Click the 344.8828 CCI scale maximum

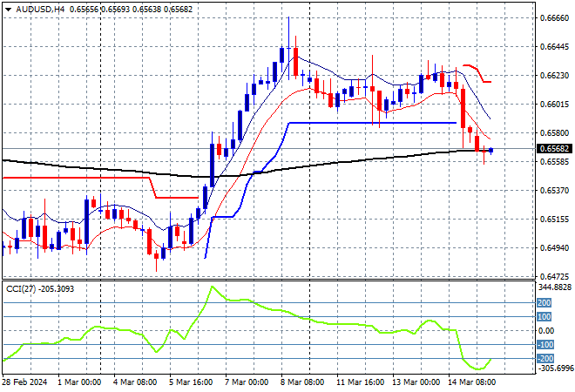click(554, 287)
